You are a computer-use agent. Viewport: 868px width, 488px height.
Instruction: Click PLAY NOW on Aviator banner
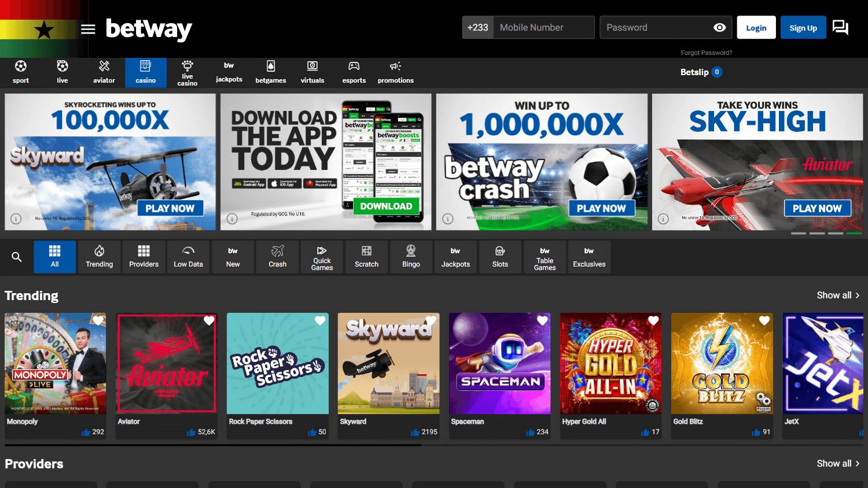pyautogui.click(x=817, y=208)
